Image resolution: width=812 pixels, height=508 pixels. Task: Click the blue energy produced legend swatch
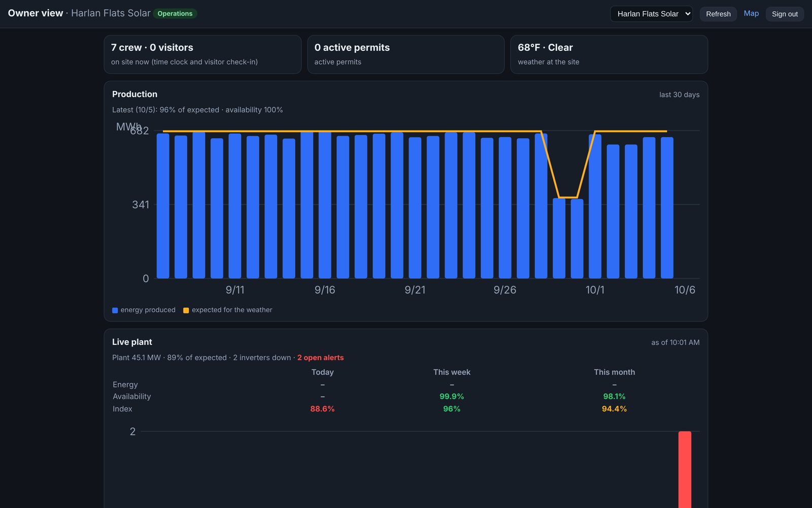tap(115, 310)
